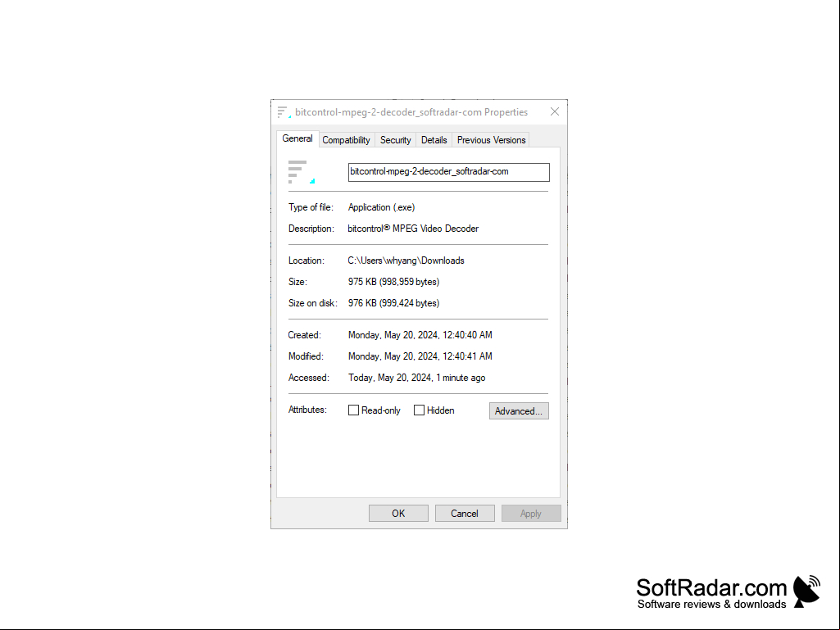Click the bitcontrol MPEG Video Decoder description
The width and height of the screenshot is (840, 630).
(413, 229)
